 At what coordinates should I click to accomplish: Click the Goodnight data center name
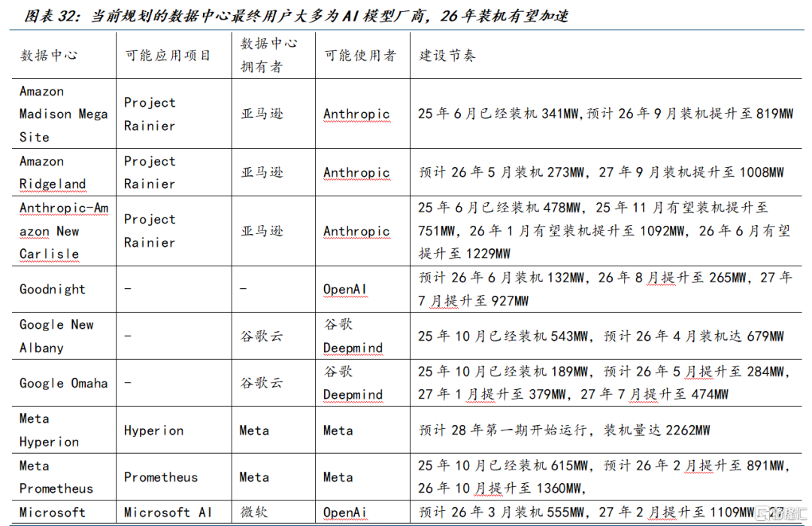[53, 289]
